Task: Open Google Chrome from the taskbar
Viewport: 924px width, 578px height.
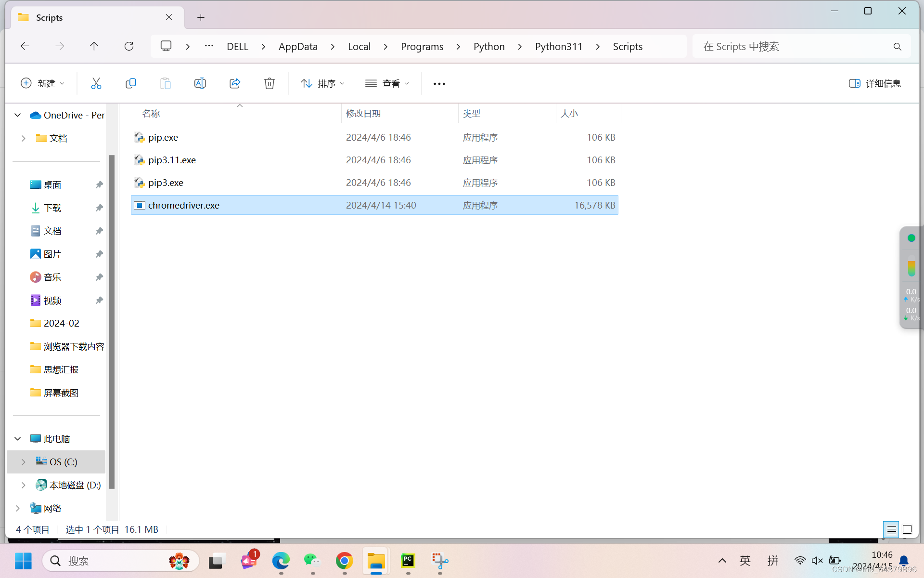Action: (x=344, y=561)
